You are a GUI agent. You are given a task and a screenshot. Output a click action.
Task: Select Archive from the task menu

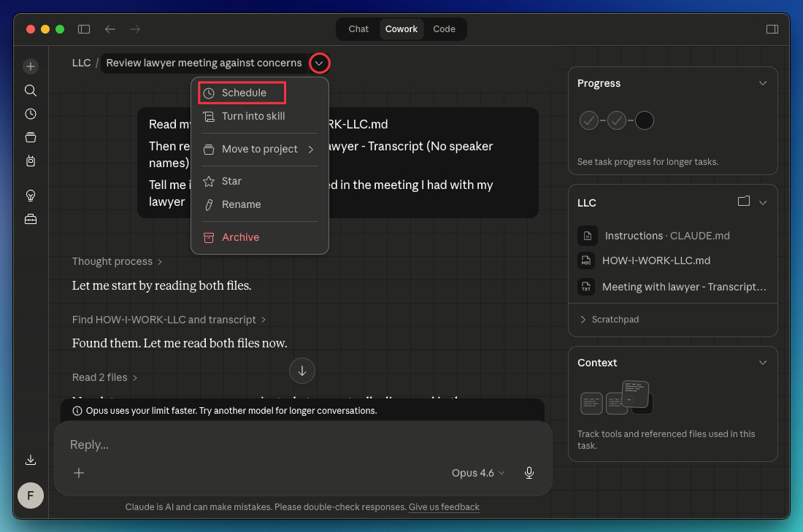click(x=260, y=237)
